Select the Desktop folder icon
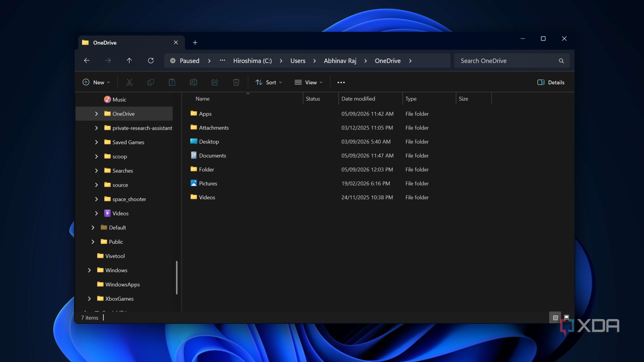The image size is (644, 362). pos(194,141)
